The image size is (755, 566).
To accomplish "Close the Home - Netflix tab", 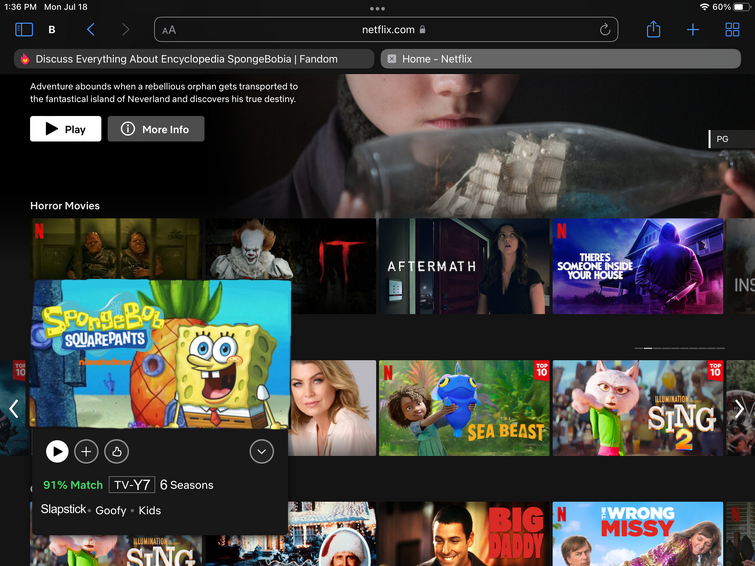I will (392, 59).
